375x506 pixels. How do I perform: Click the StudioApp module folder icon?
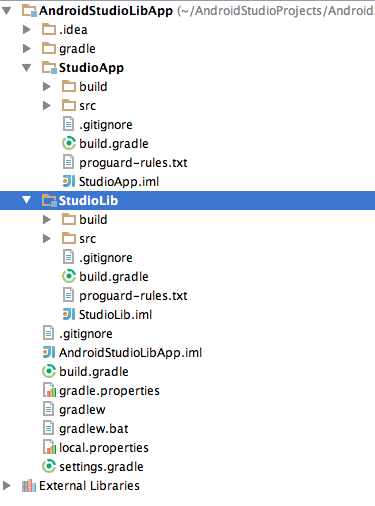coord(49,68)
